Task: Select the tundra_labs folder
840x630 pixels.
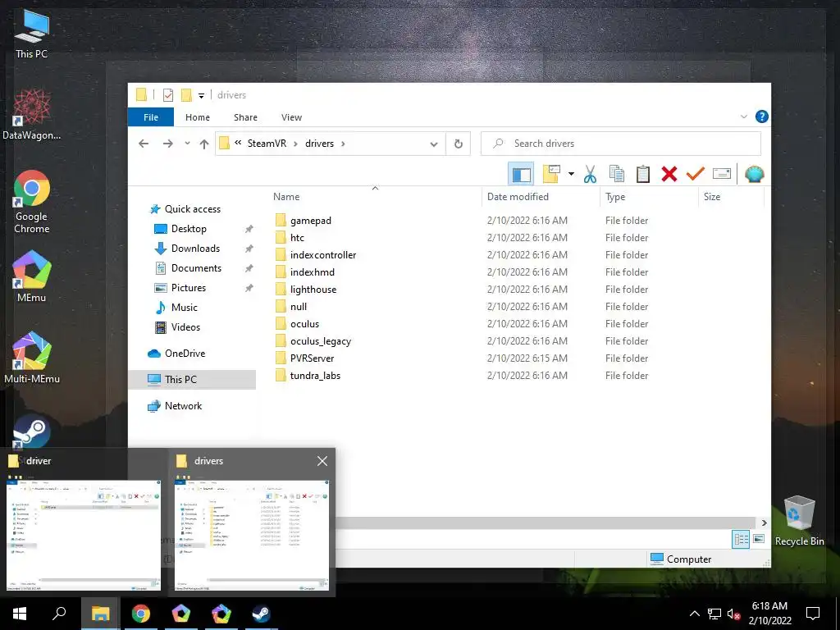Action: 315,375
